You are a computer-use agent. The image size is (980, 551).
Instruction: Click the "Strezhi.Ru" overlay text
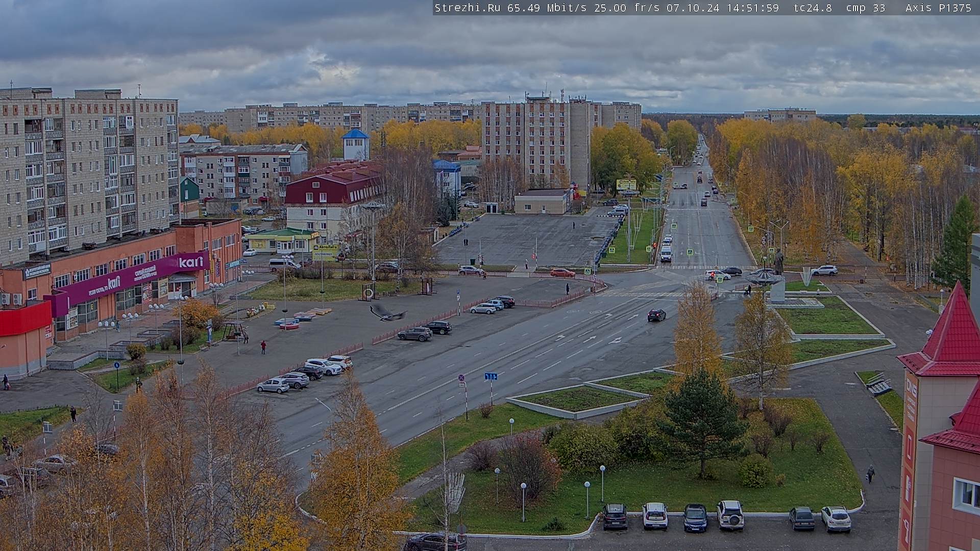pyautogui.click(x=467, y=8)
